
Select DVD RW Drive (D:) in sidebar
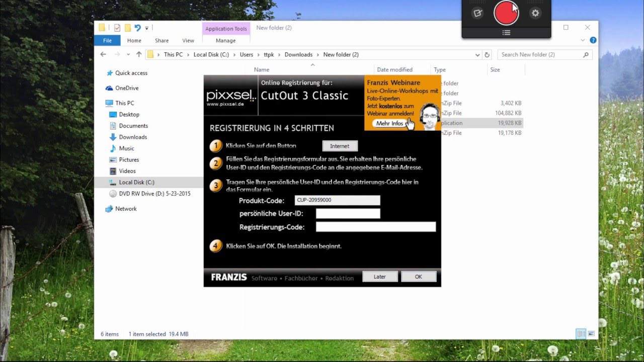(154, 194)
